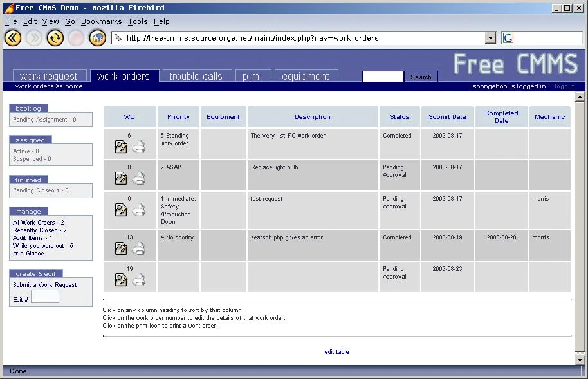Sort work orders by the Priority column
Image resolution: width=588 pixels, height=379 pixels.
pyautogui.click(x=178, y=116)
